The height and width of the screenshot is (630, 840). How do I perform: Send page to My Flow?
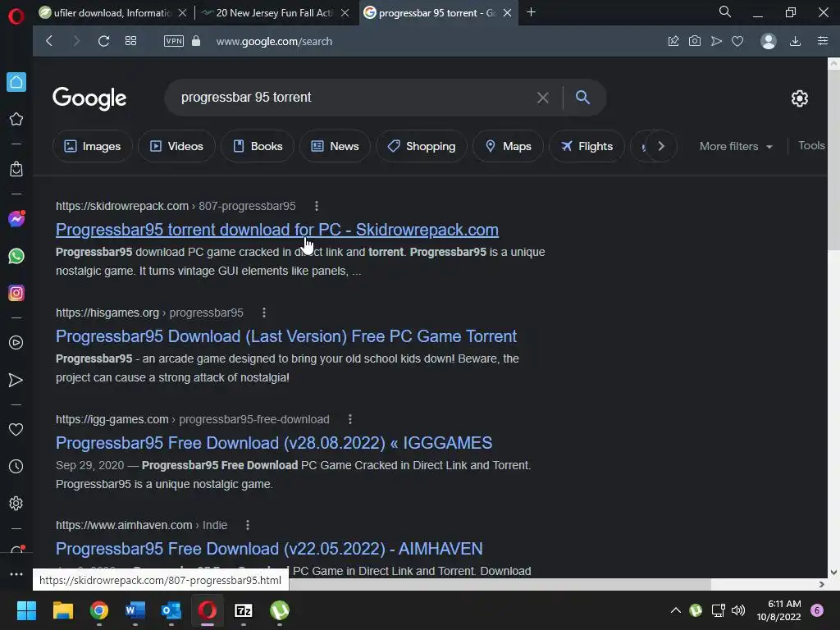[x=716, y=41]
